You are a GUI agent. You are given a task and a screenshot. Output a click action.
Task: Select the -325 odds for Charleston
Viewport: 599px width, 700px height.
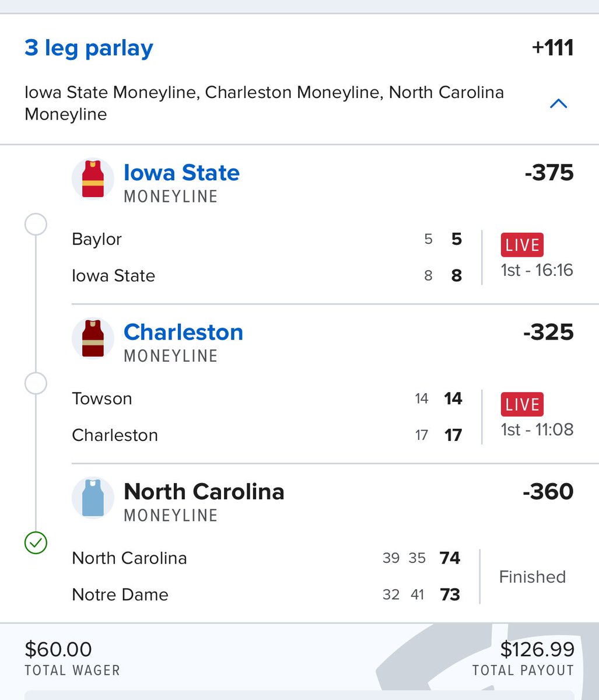click(549, 332)
